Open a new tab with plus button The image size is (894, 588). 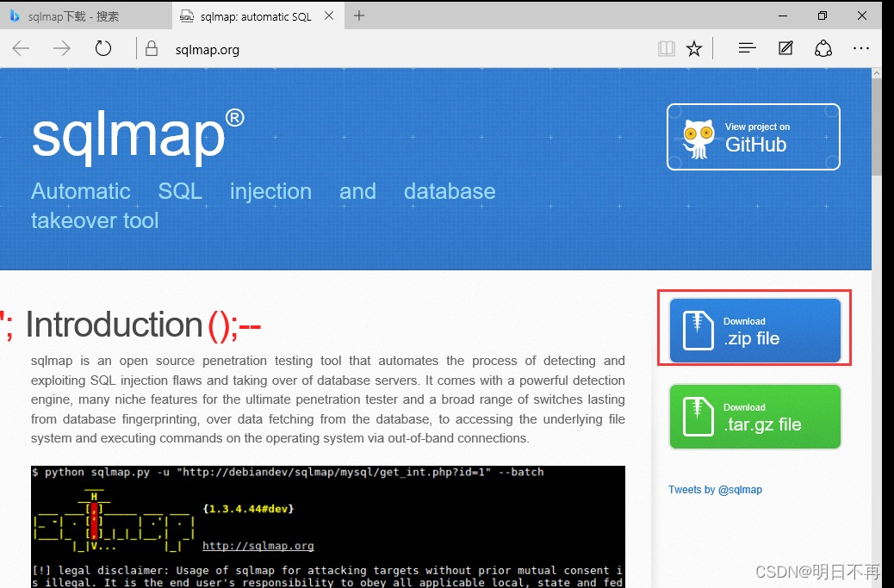[358, 16]
